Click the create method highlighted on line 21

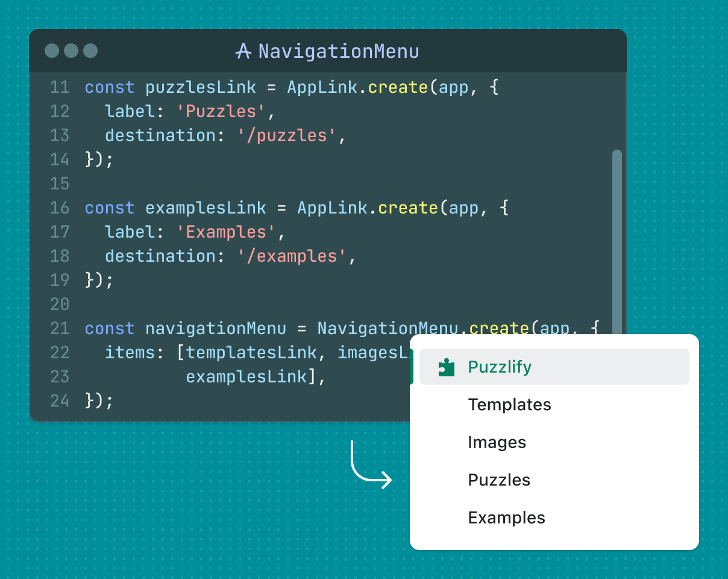click(x=498, y=328)
